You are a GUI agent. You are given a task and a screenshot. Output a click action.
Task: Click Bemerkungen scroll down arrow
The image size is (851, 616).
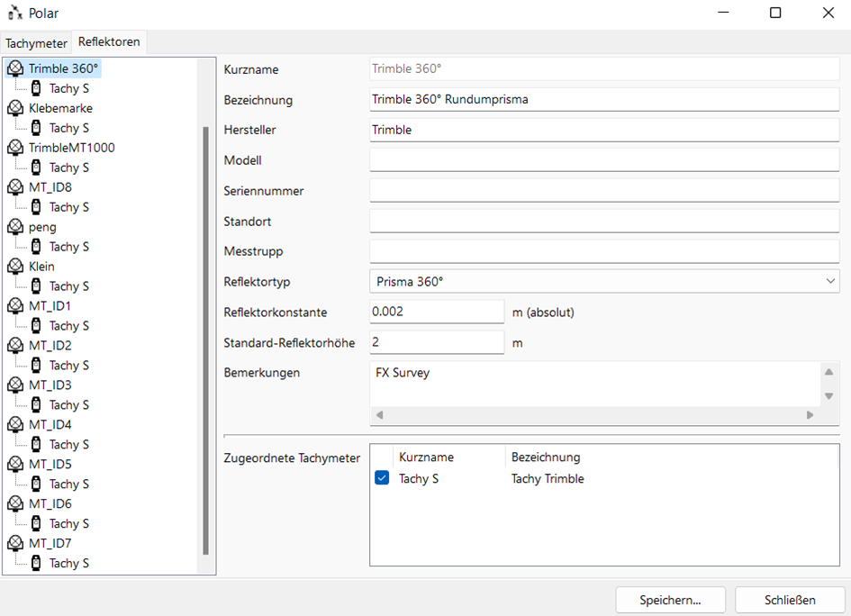pyautogui.click(x=828, y=395)
